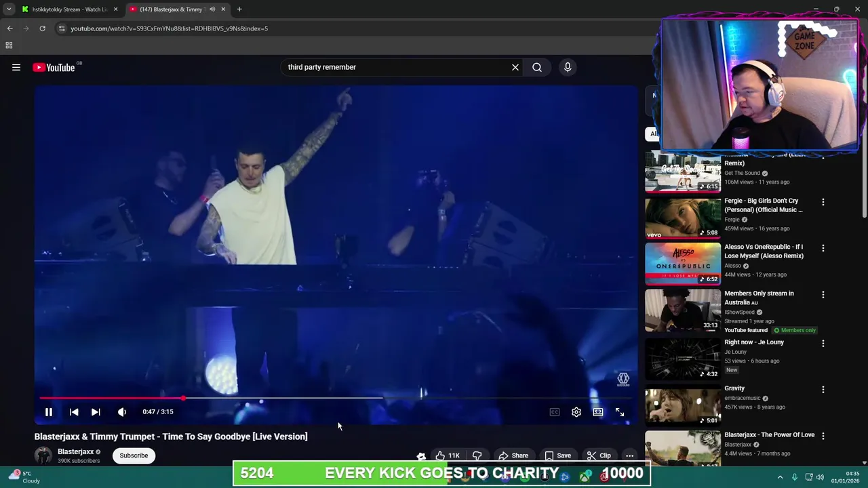Seek in the video progress bar
868x488 pixels.
click(x=336, y=398)
